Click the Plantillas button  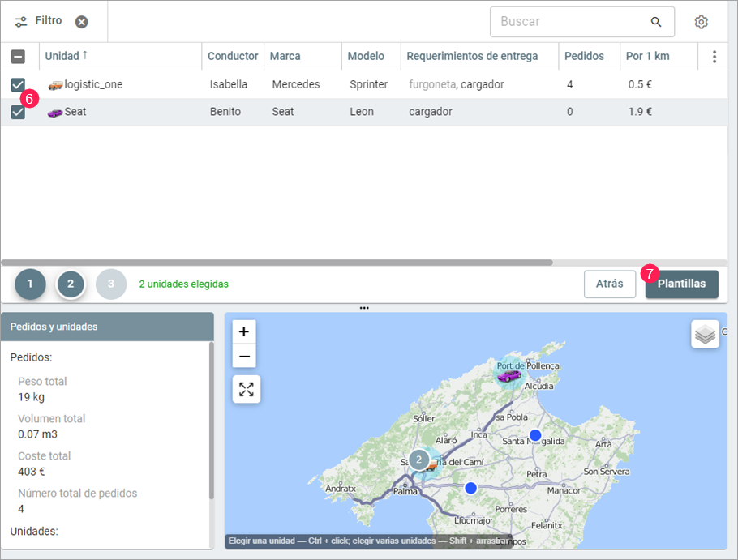681,284
